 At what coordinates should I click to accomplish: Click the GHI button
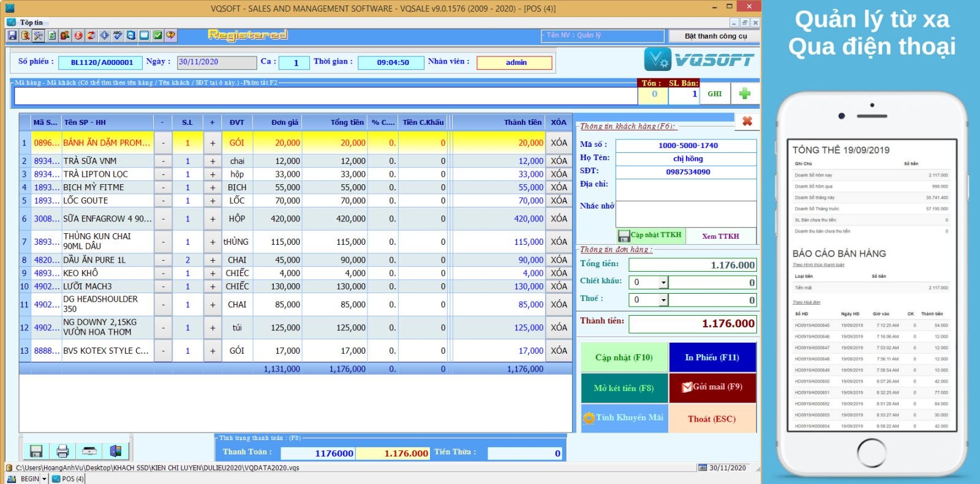pyautogui.click(x=715, y=94)
